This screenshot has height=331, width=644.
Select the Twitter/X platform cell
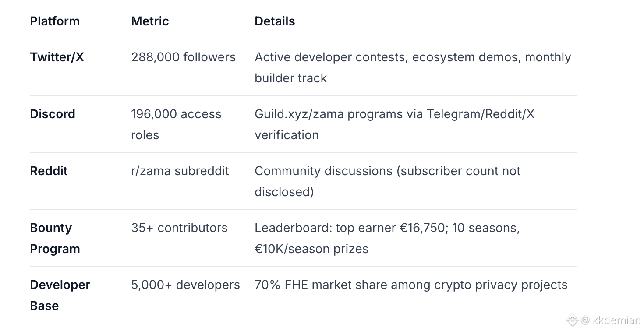click(57, 57)
